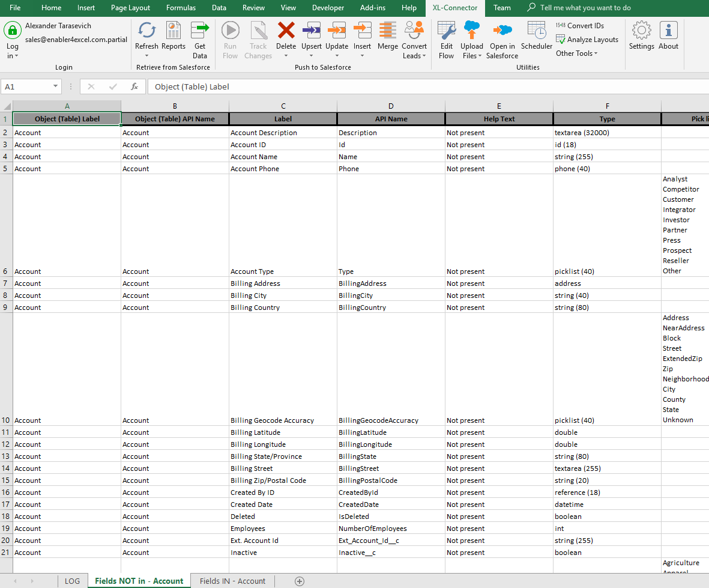Click the insert function fx icon
This screenshot has width=709, height=588.
tap(134, 86)
